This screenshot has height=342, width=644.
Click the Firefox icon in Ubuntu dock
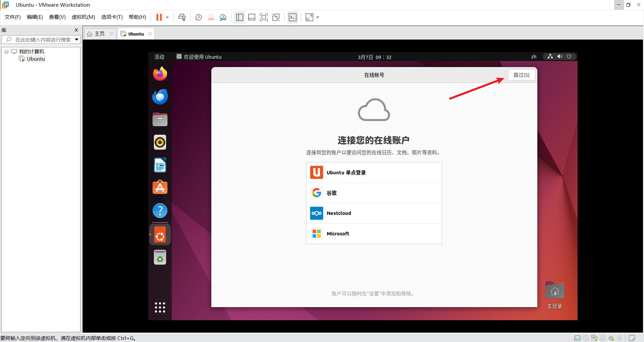tap(160, 74)
